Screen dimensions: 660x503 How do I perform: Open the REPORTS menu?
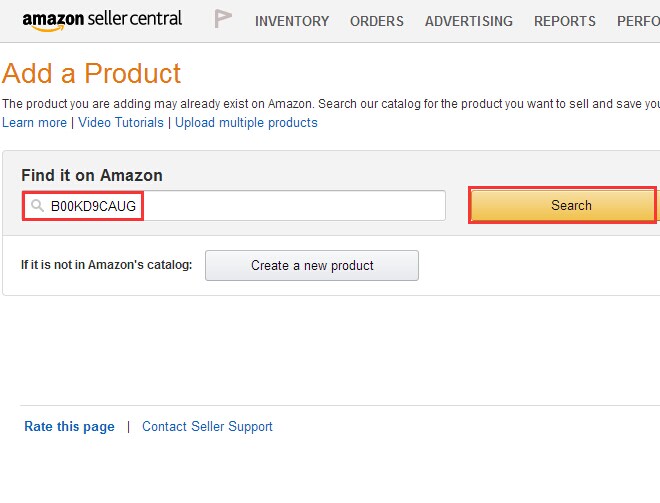click(x=564, y=21)
